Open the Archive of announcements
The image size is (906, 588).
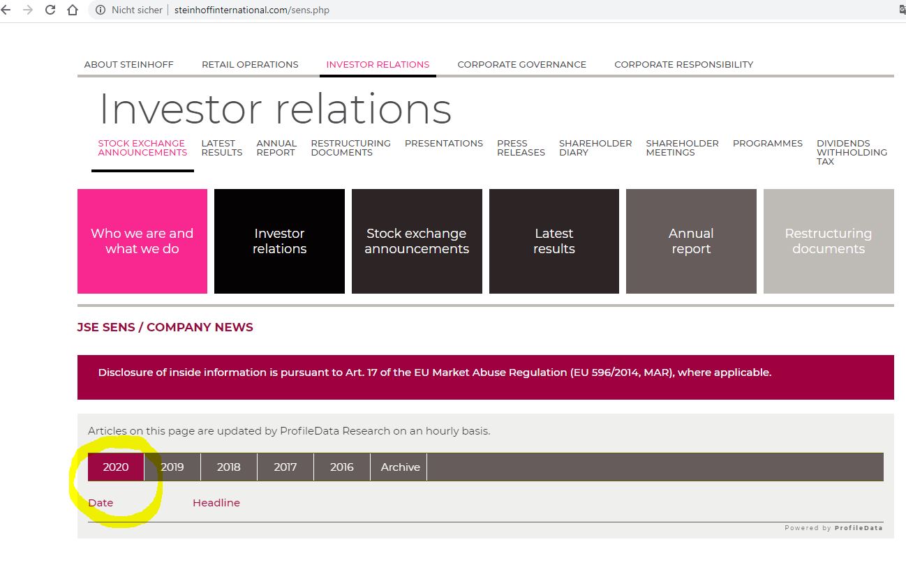(399, 467)
